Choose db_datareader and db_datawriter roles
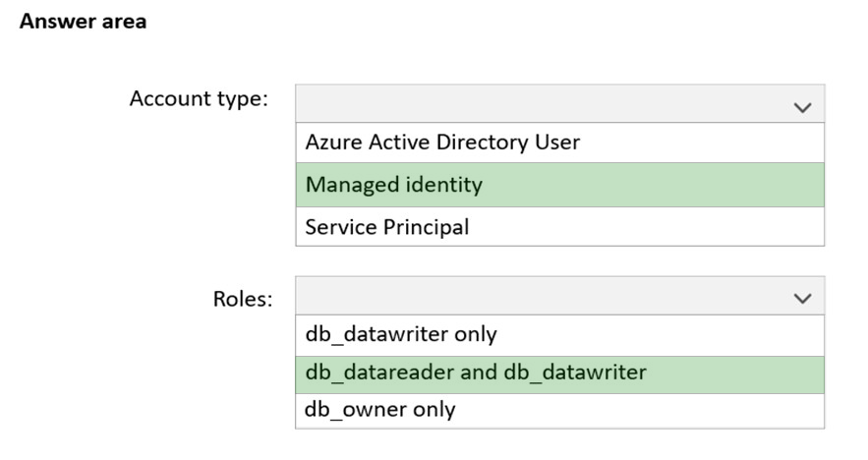This screenshot has width=868, height=460. (559, 374)
